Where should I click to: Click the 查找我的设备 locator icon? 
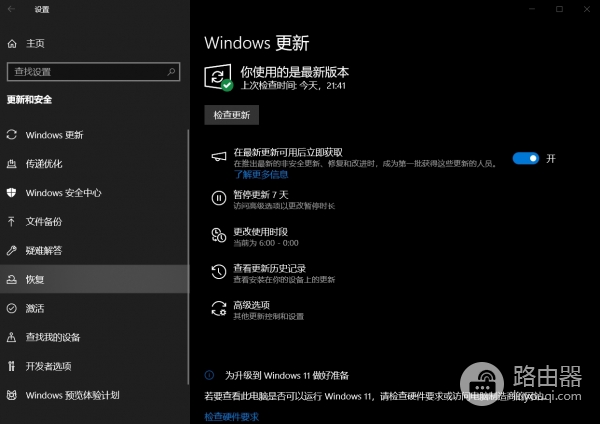[11, 337]
